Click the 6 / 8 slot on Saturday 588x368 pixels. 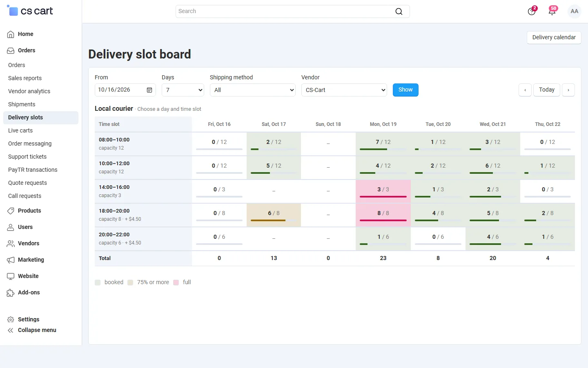pos(274,215)
